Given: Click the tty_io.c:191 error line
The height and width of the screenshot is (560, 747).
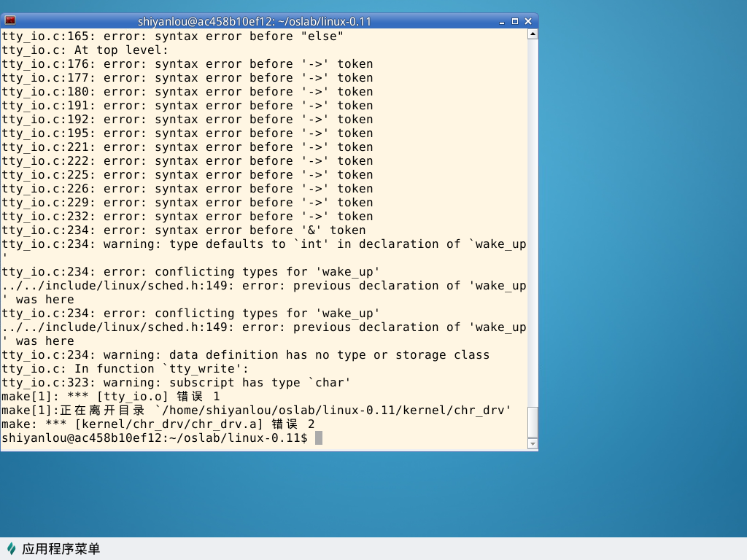Looking at the screenshot, I should (187, 105).
